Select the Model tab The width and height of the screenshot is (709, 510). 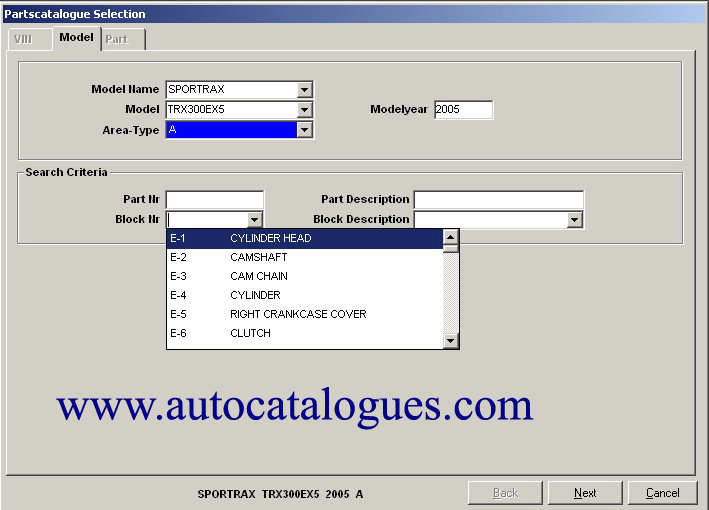pos(75,38)
